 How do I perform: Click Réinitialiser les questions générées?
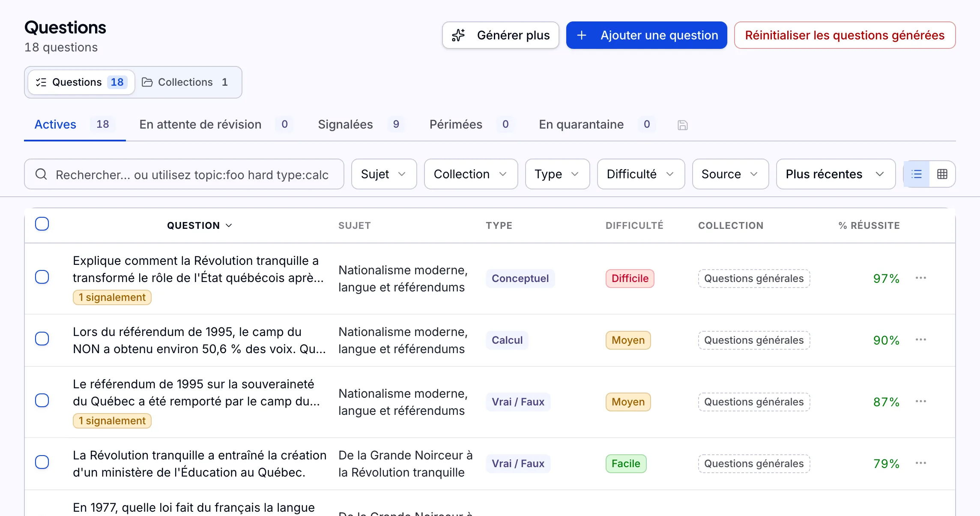tap(845, 35)
